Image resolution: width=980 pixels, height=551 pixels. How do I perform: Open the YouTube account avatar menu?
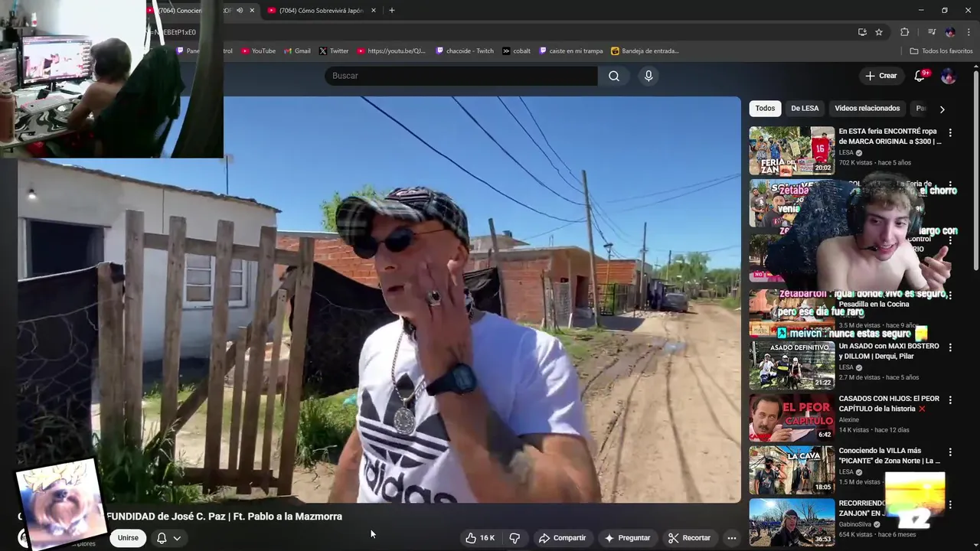[948, 76]
